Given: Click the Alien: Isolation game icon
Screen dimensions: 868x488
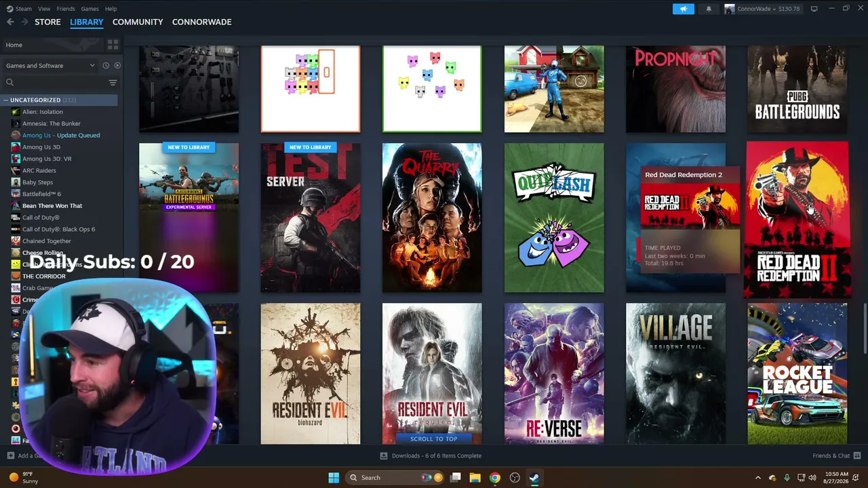Looking at the screenshot, I should pyautogui.click(x=16, y=112).
